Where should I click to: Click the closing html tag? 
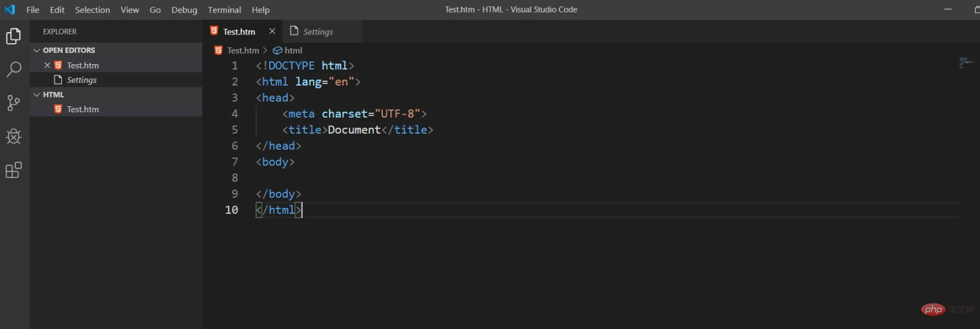click(x=279, y=210)
